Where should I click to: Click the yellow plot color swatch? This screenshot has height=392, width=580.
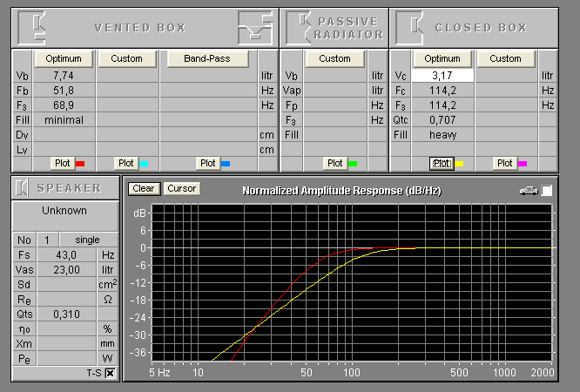459,164
